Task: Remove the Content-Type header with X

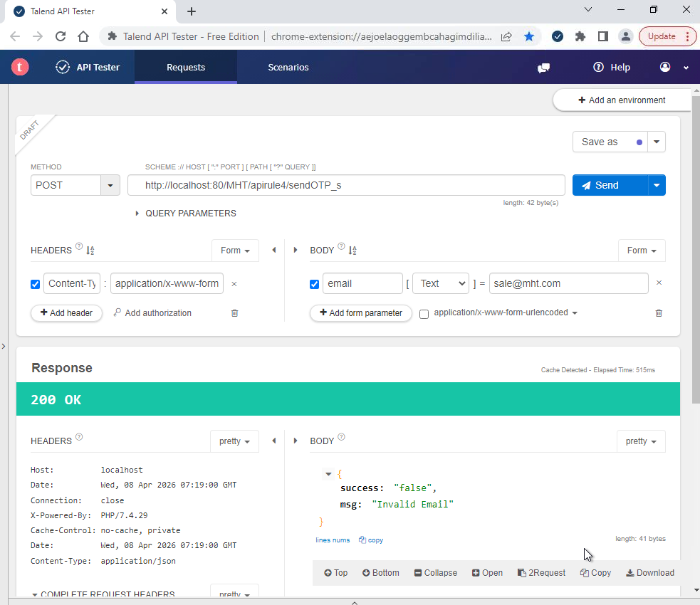Action: [234, 284]
